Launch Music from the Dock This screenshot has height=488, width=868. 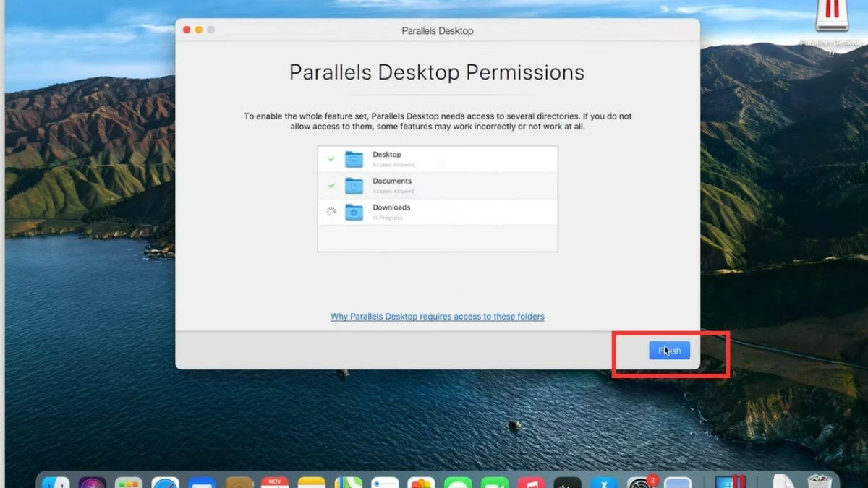pyautogui.click(x=531, y=483)
